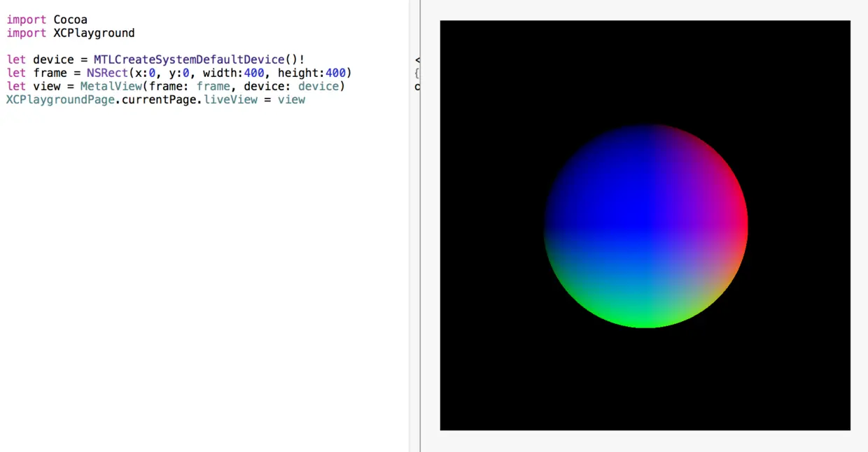Click the black background of the Metal view
The width and height of the screenshot is (868, 452).
[x=490, y=378]
